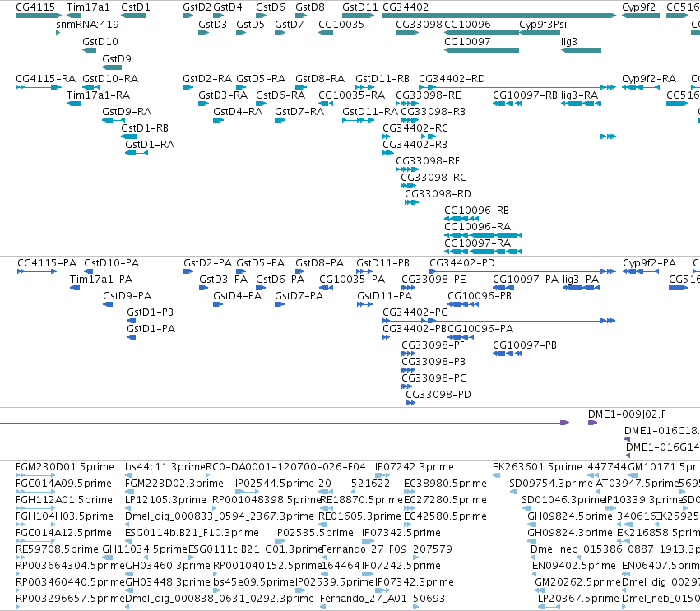Select the CG34402-PD protein label
Image resolution: width=700 pixels, height=611 pixels.
click(462, 263)
